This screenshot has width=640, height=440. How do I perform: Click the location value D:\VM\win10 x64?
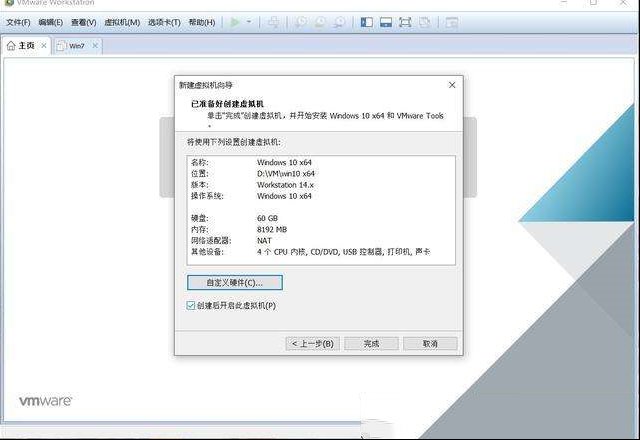coord(286,173)
